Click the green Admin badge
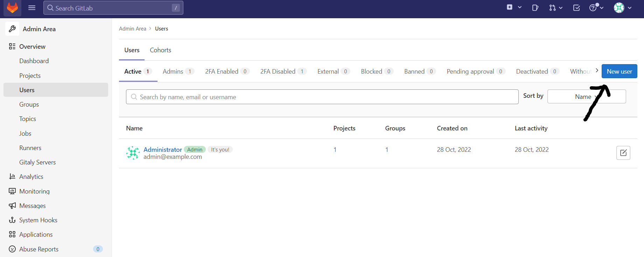644x257 pixels. tap(195, 150)
